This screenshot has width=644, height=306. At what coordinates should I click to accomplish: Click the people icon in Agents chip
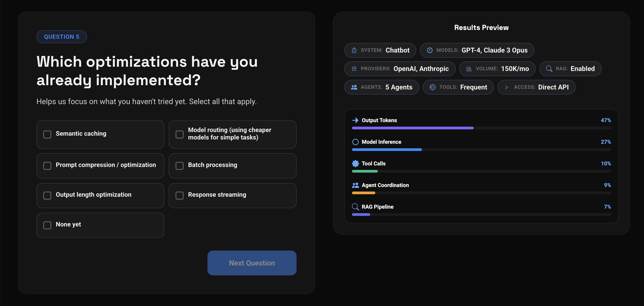point(354,87)
